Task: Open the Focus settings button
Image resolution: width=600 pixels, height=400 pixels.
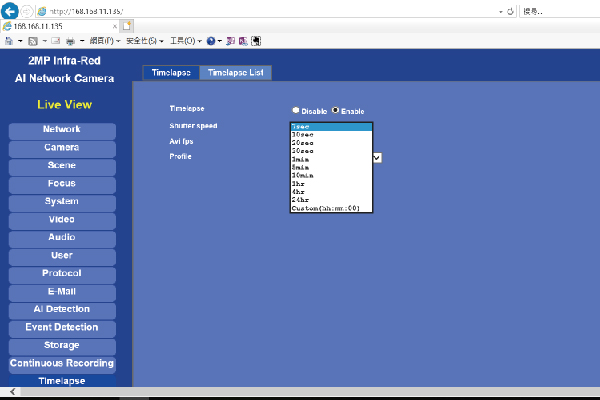Action: point(62,183)
